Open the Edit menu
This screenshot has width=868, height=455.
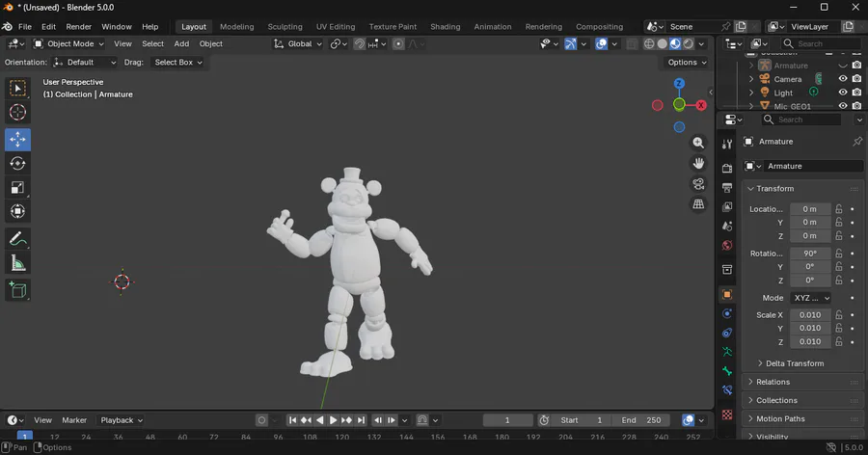(x=49, y=27)
